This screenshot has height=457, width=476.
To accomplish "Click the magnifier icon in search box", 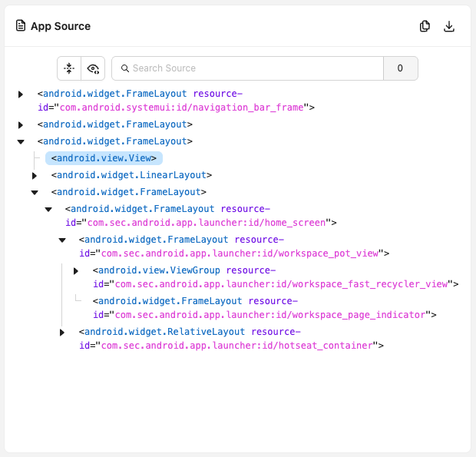I will 125,68.
